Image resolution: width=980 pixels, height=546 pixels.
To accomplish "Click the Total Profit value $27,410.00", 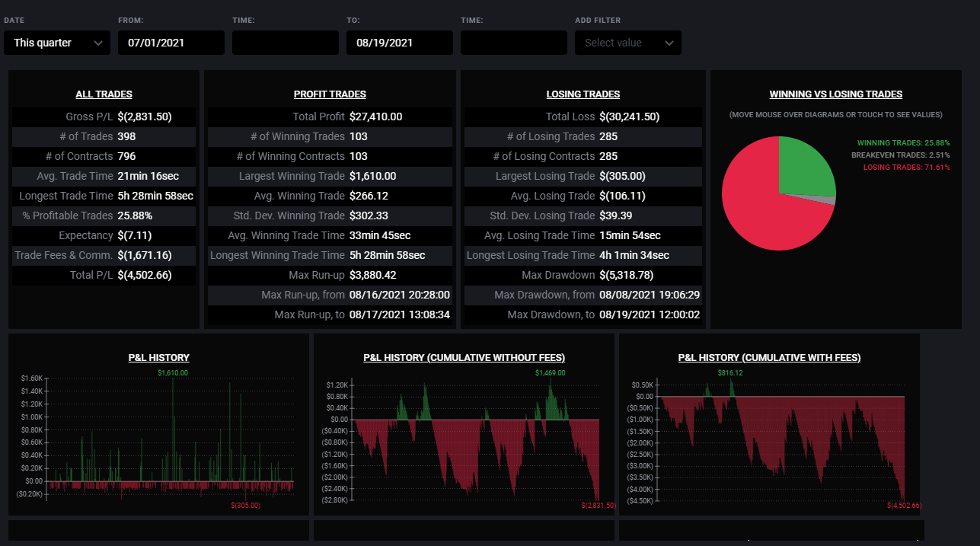I will point(376,117).
